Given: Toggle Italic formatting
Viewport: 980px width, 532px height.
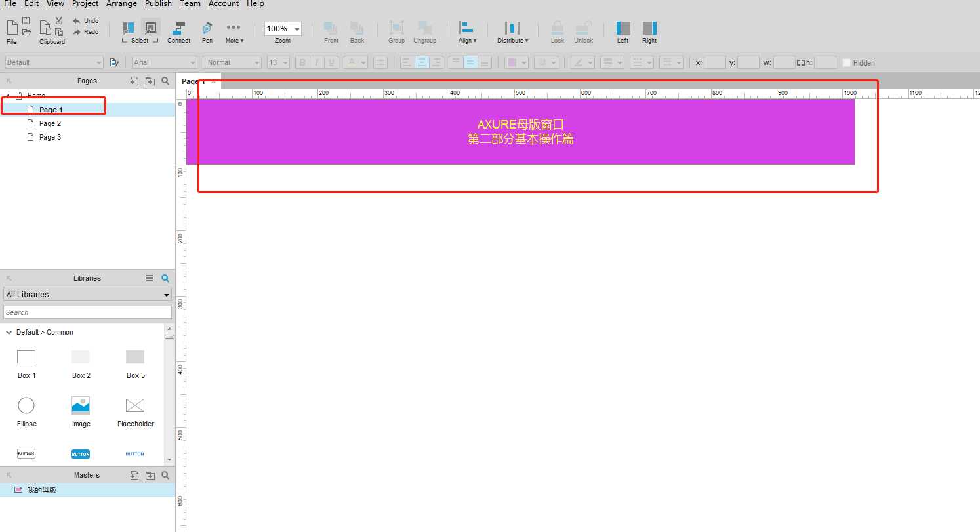Looking at the screenshot, I should coord(317,63).
